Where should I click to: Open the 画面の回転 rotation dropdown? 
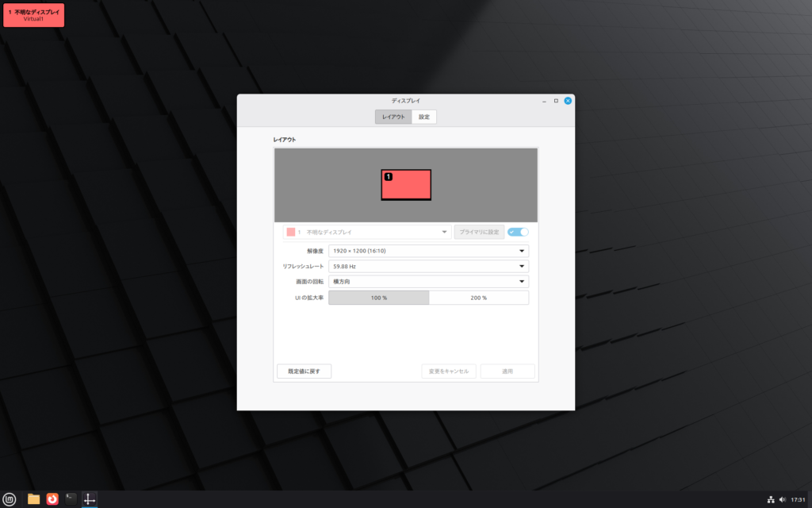(x=428, y=282)
